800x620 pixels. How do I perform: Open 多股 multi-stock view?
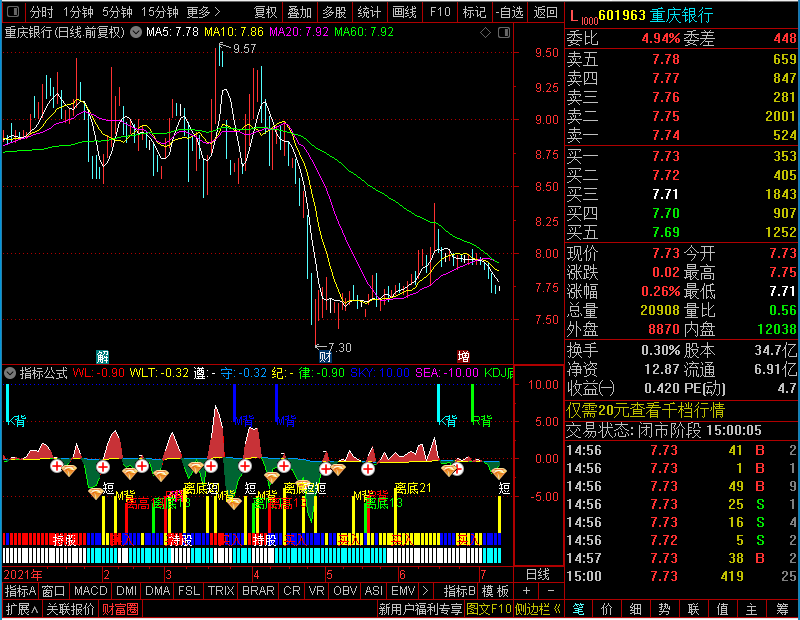pyautogui.click(x=335, y=12)
